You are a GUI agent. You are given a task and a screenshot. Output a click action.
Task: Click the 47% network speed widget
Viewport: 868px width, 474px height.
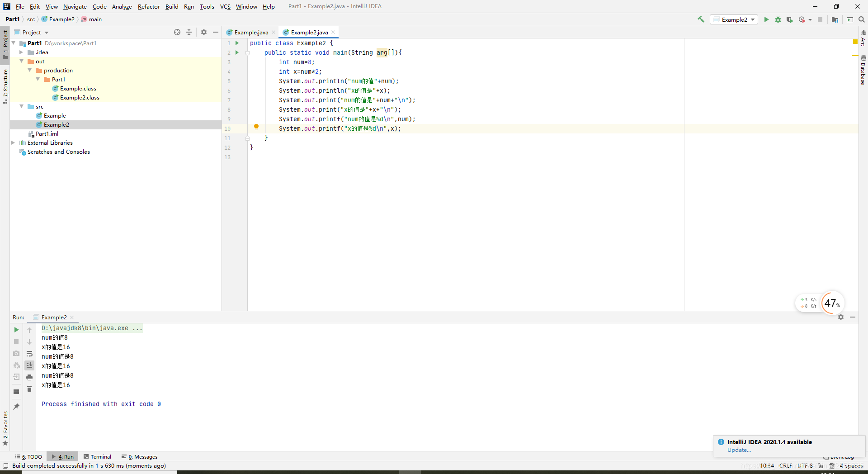point(831,303)
